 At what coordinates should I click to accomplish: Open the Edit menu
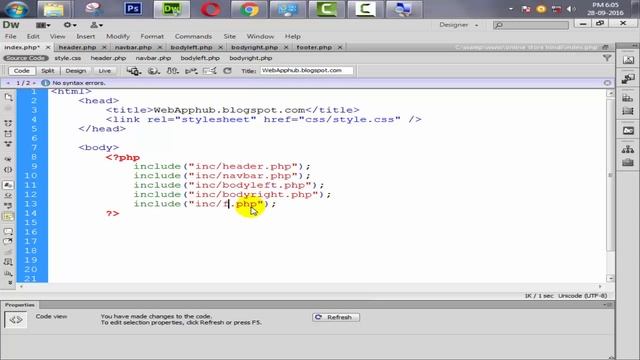(33, 36)
